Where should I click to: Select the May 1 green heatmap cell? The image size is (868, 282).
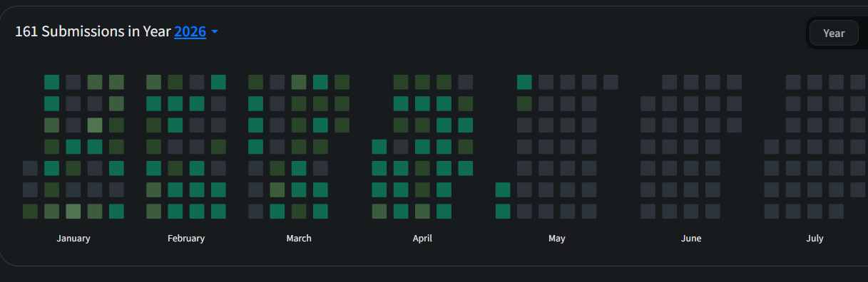click(503, 189)
